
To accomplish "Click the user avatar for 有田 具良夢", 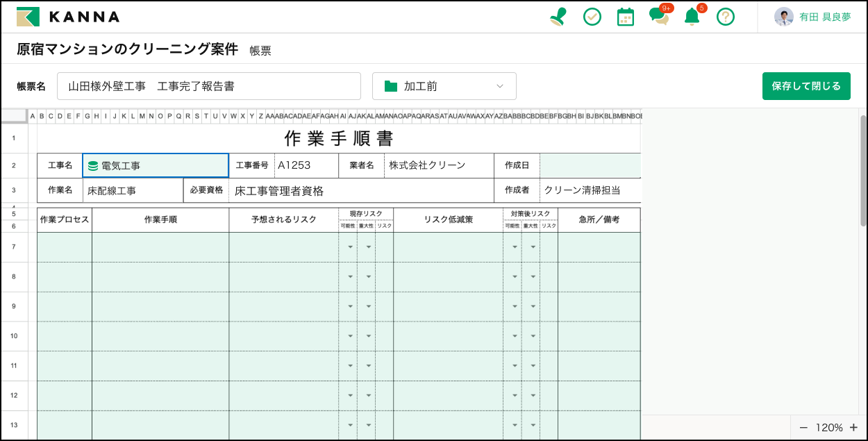I will [x=784, y=17].
